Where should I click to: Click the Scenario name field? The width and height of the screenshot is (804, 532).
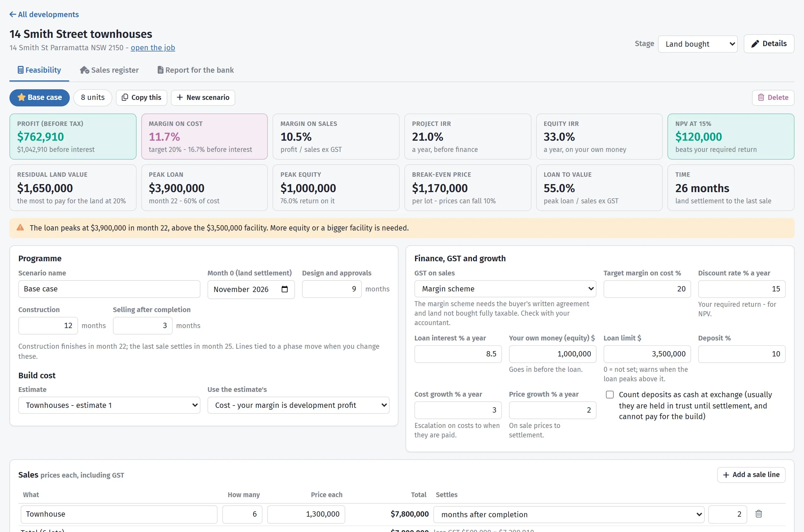109,289
